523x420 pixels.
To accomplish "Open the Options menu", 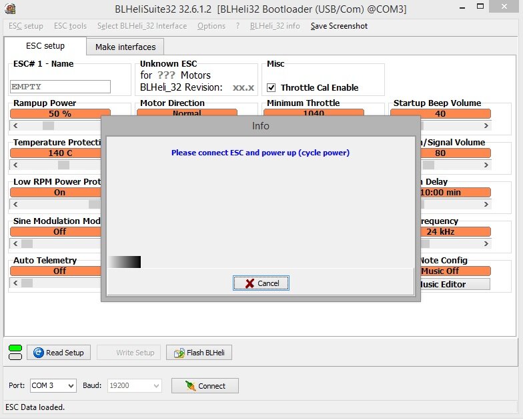I will (211, 26).
